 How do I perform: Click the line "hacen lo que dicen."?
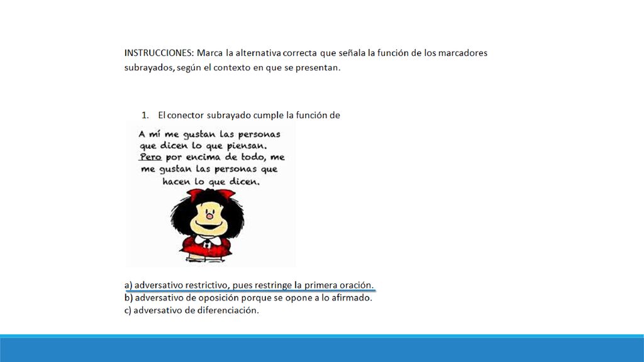tap(211, 182)
